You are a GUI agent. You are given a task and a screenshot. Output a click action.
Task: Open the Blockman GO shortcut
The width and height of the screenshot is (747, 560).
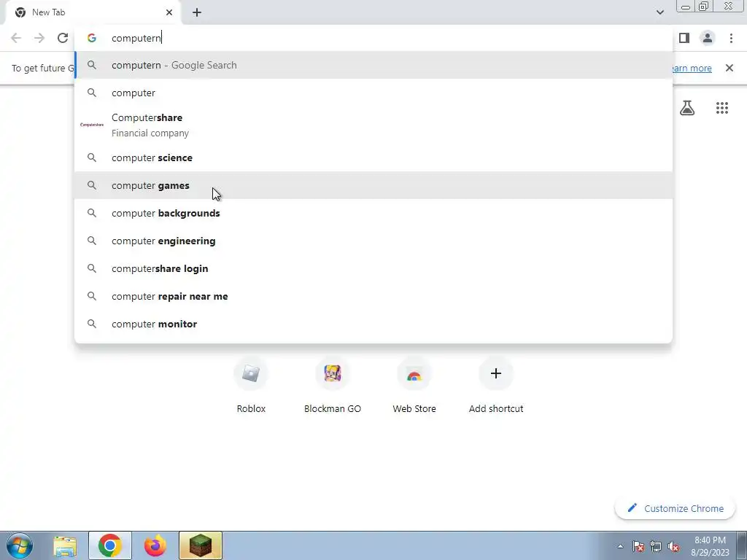coord(333,386)
